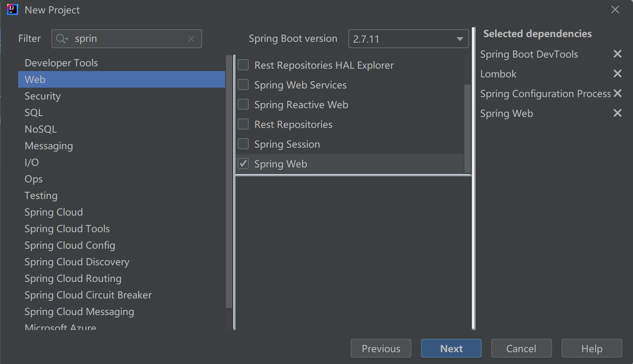This screenshot has width=633, height=364.
Task: Click the category list vertical scrollbar
Action: pyautogui.click(x=229, y=182)
